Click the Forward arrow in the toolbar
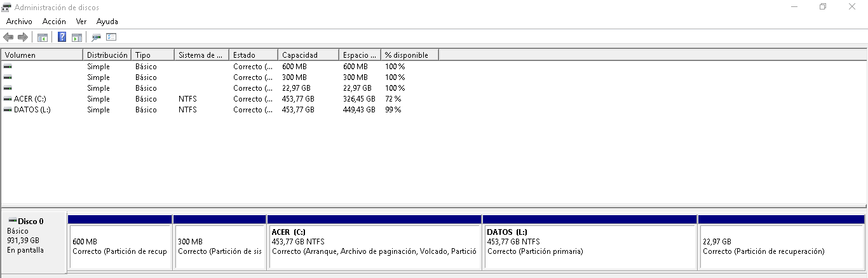The height and width of the screenshot is (278, 868). 22,37
